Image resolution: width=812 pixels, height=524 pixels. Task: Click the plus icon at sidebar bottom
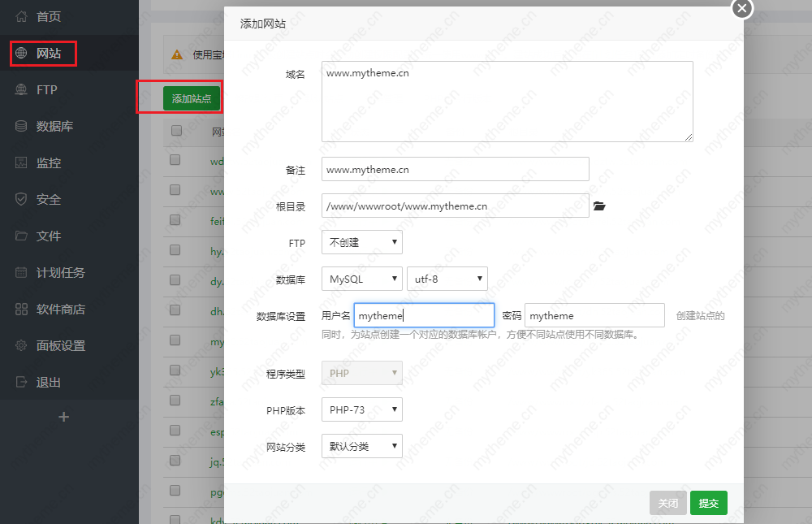coord(64,417)
